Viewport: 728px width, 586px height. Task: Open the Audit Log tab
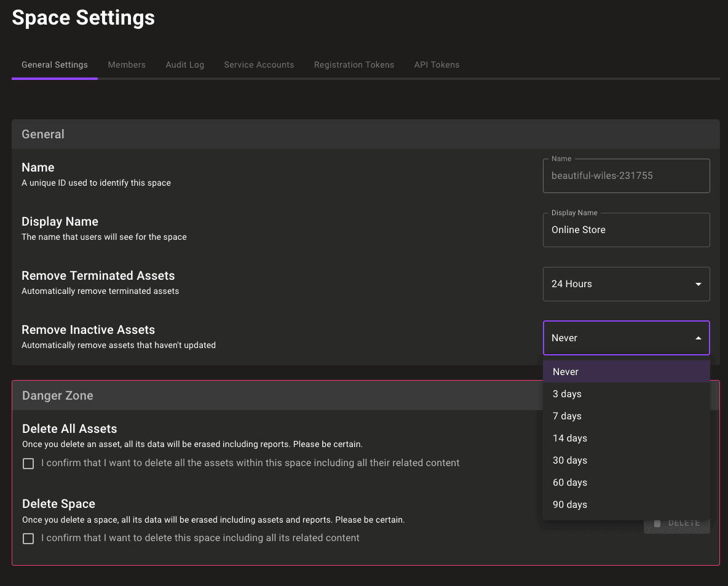click(x=184, y=65)
